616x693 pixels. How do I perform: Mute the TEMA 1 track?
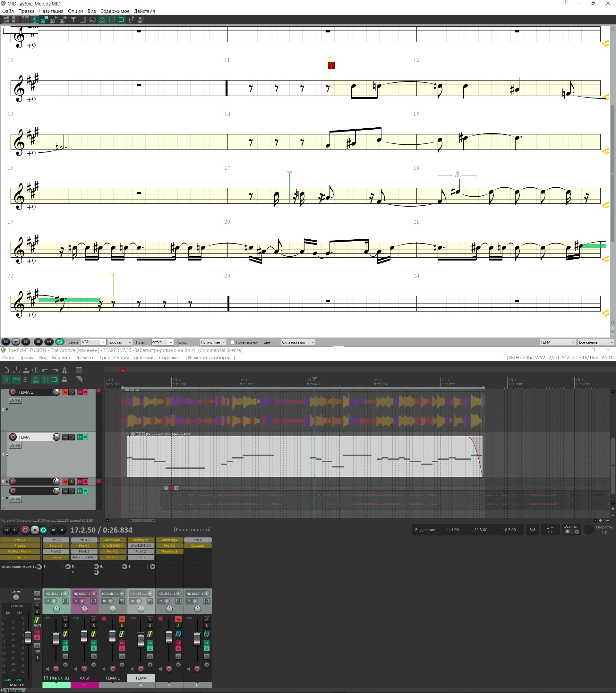coord(65,392)
